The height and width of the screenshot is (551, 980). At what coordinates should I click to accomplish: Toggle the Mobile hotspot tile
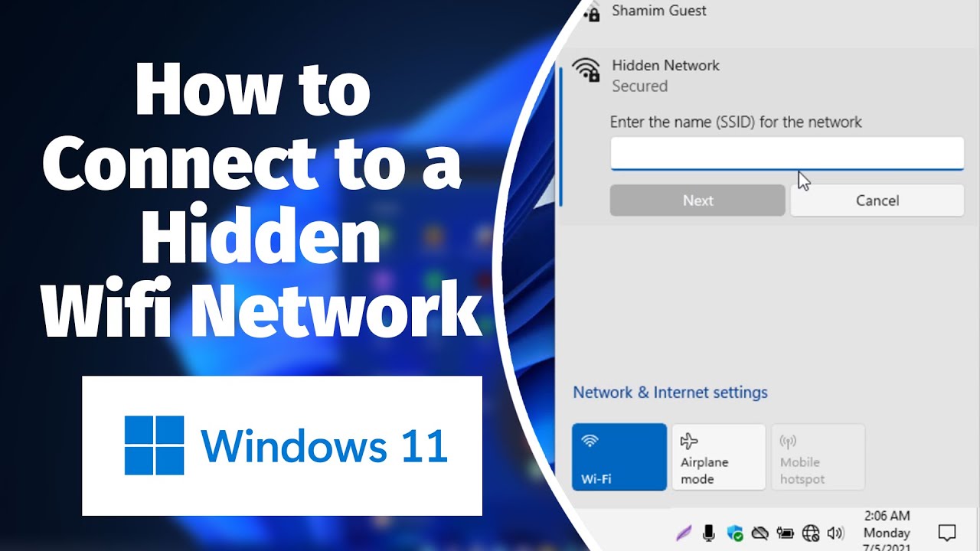coord(818,457)
